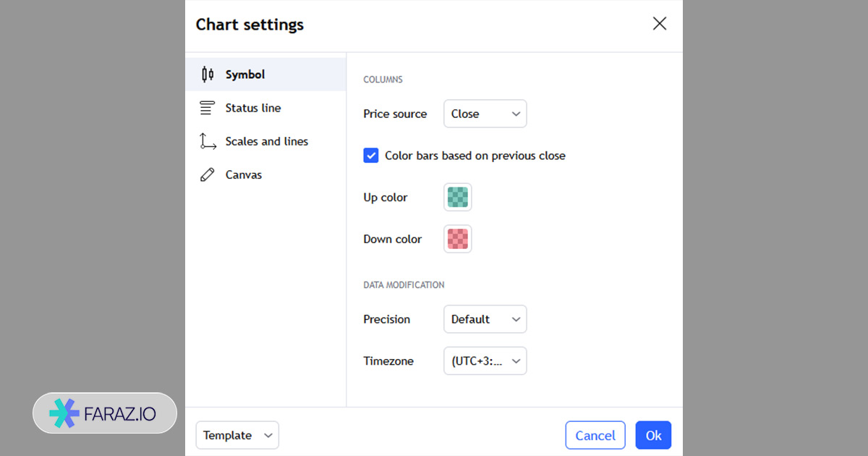The image size is (868, 456).
Task: Uncheck Color bars based on previous close
Action: 371,156
